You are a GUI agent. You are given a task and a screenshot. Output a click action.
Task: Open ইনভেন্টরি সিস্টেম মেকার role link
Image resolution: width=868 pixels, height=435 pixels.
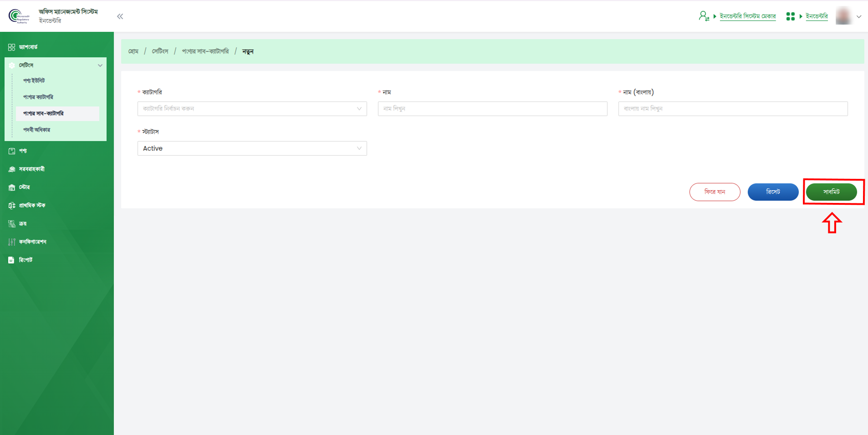pos(747,16)
